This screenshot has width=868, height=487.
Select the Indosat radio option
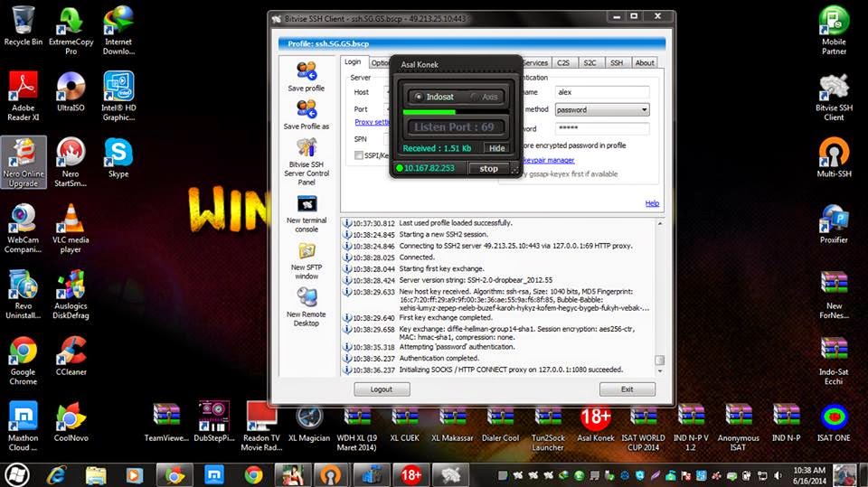coord(434,97)
